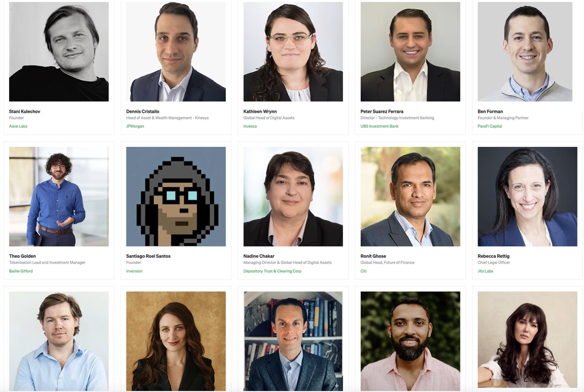Click the Baillie Gifford company link

[x=21, y=271]
